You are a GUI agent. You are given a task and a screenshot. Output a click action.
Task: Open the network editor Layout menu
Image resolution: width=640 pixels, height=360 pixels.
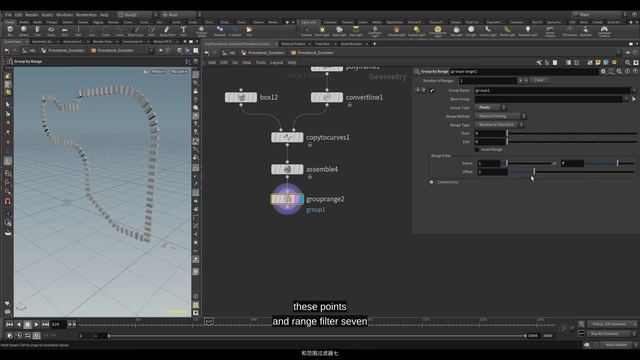[x=276, y=62]
